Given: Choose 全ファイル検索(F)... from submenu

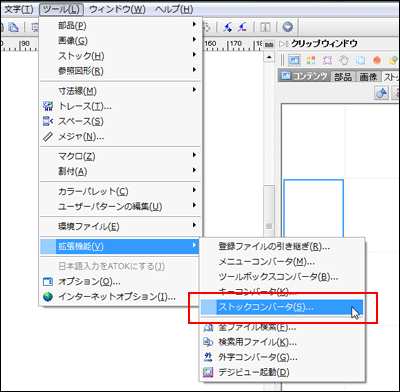Looking at the screenshot, I should (282, 327).
